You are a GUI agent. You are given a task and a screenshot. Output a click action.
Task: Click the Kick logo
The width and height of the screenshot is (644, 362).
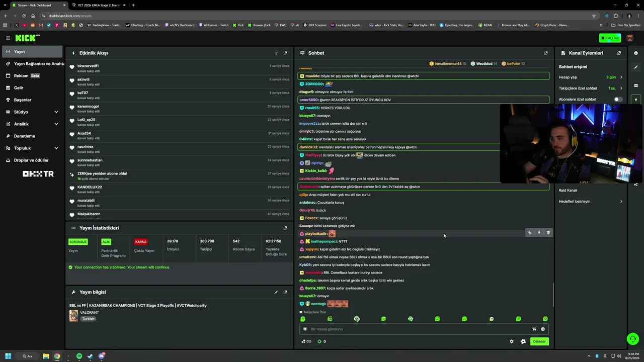click(27, 38)
